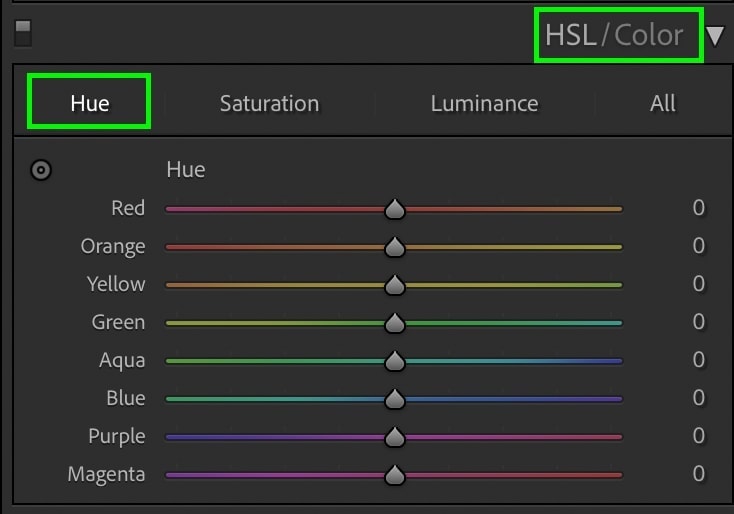This screenshot has width=734, height=514.
Task: Switch to HSL mode in panel header
Action: 571,35
